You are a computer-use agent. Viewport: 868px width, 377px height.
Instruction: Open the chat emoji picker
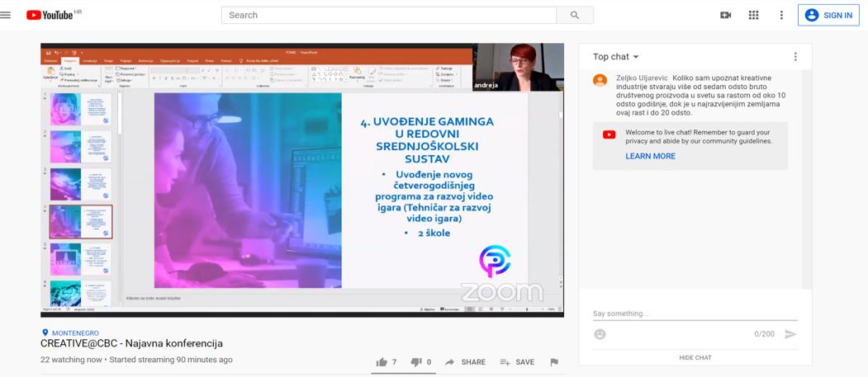[x=600, y=334]
